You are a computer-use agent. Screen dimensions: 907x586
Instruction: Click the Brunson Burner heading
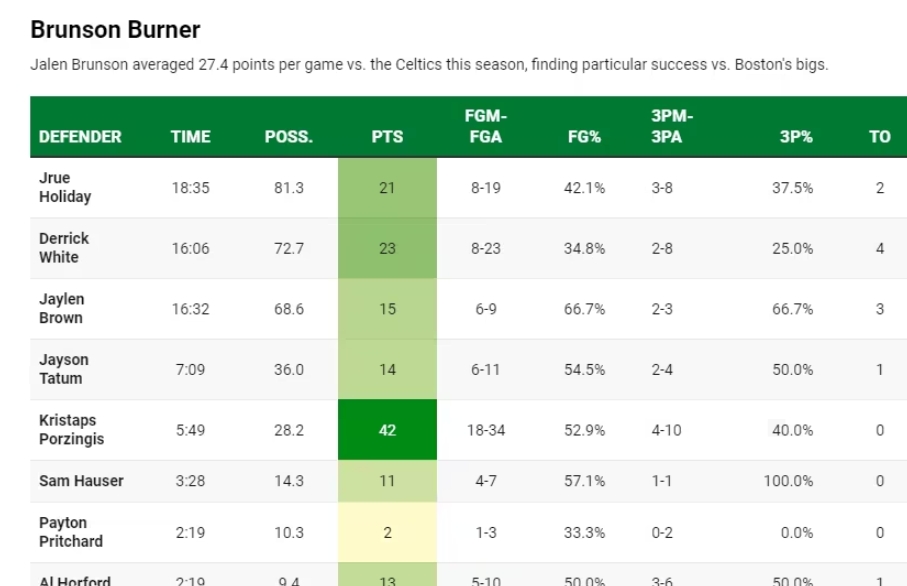(115, 30)
